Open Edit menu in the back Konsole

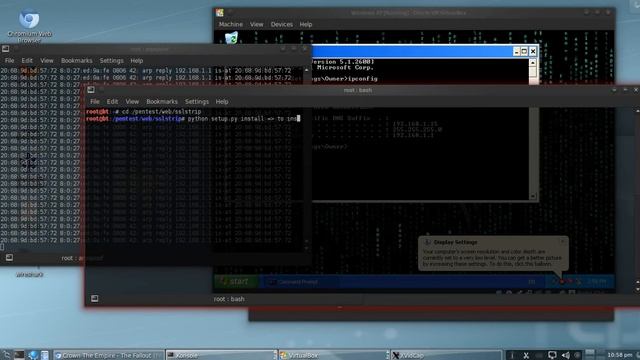[27, 61]
